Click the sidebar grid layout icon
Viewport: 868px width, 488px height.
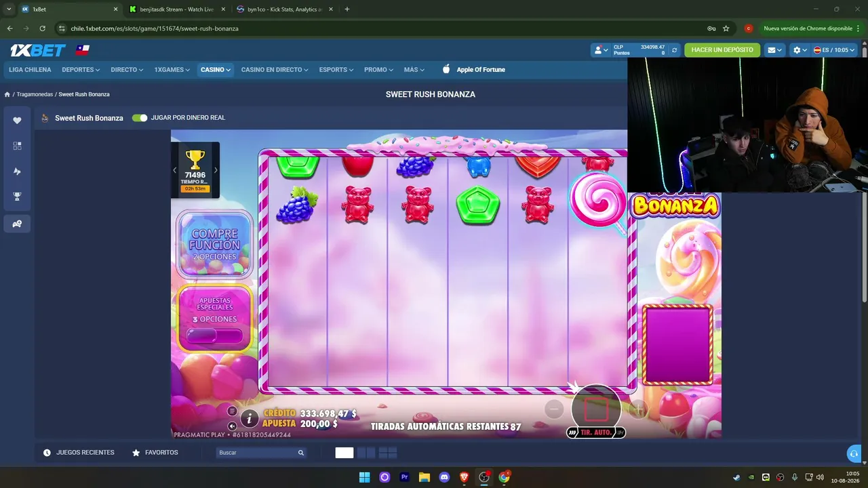click(x=17, y=146)
